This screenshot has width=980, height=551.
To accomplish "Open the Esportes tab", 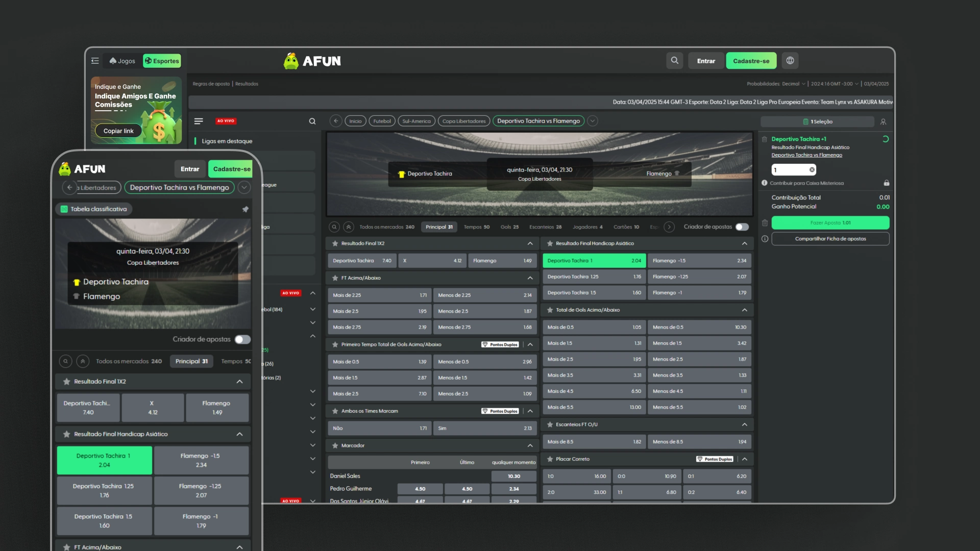I will 162,61.
